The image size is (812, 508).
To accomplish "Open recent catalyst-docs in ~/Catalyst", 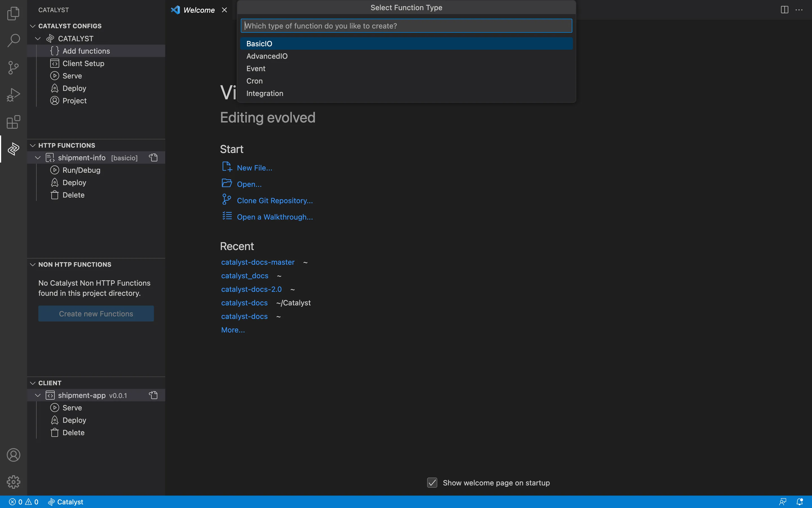I will (244, 303).
